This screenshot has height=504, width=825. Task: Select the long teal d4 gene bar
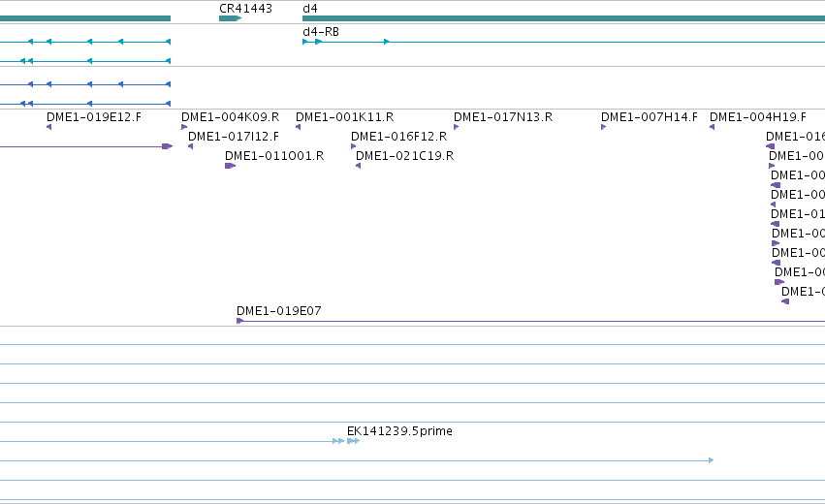(x=563, y=18)
